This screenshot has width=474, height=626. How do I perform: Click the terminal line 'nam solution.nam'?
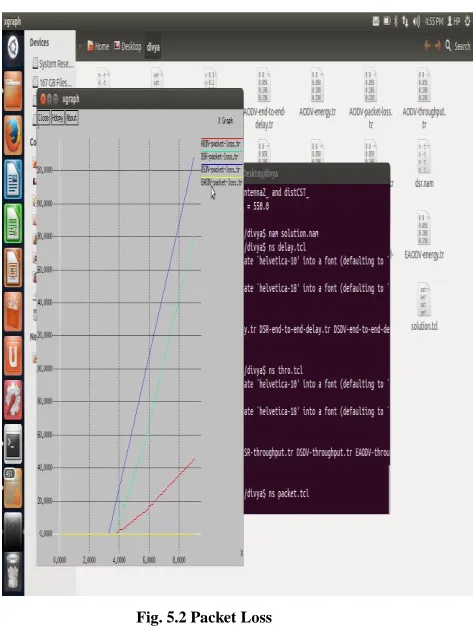point(282,233)
